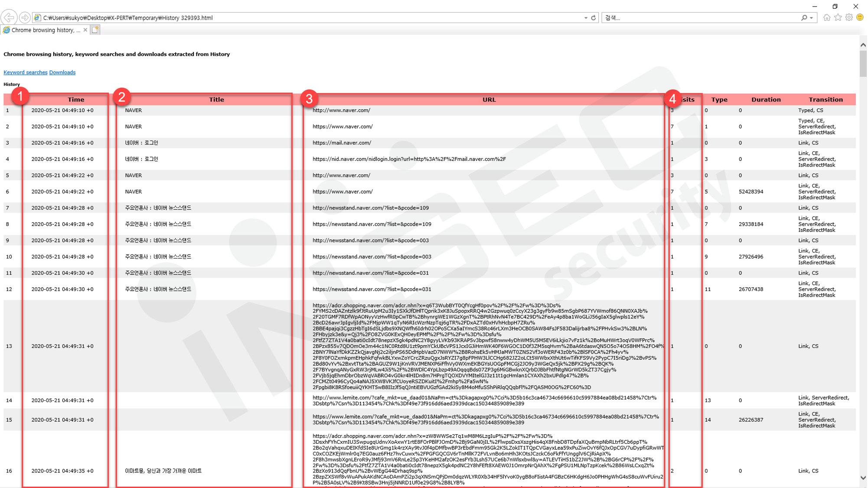Click the scrollbar down arrow

[x=863, y=478]
